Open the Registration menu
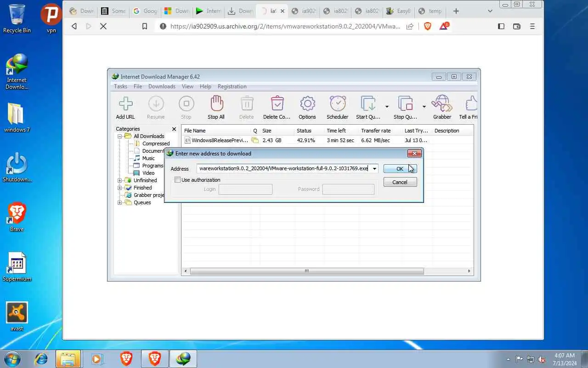Screen dimensions: 588x368 point(232,86)
